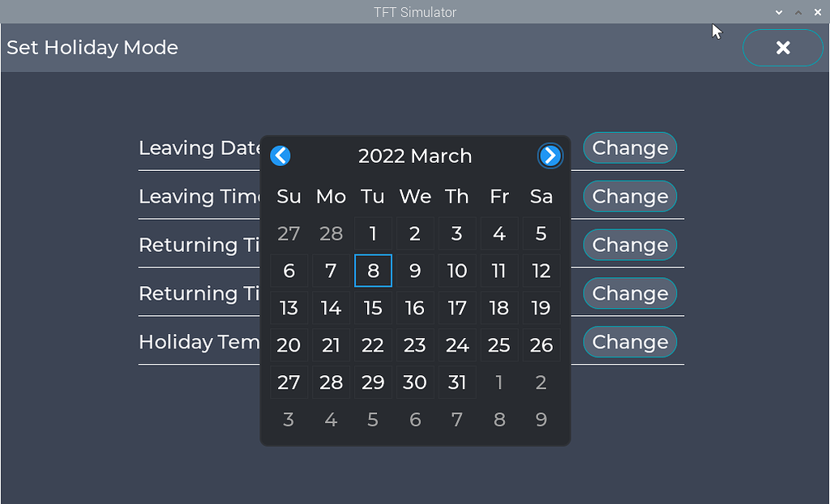
Task: Click the Holiday Temperature label
Action: [x=199, y=342]
